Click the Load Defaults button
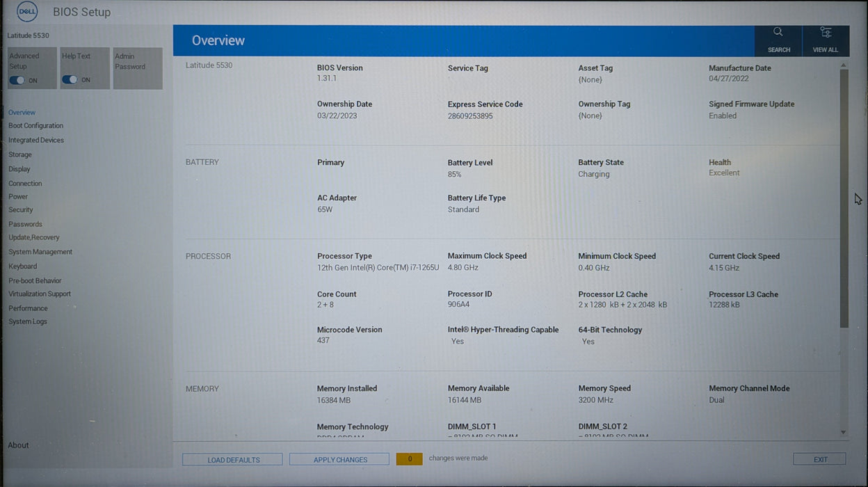 pos(233,460)
